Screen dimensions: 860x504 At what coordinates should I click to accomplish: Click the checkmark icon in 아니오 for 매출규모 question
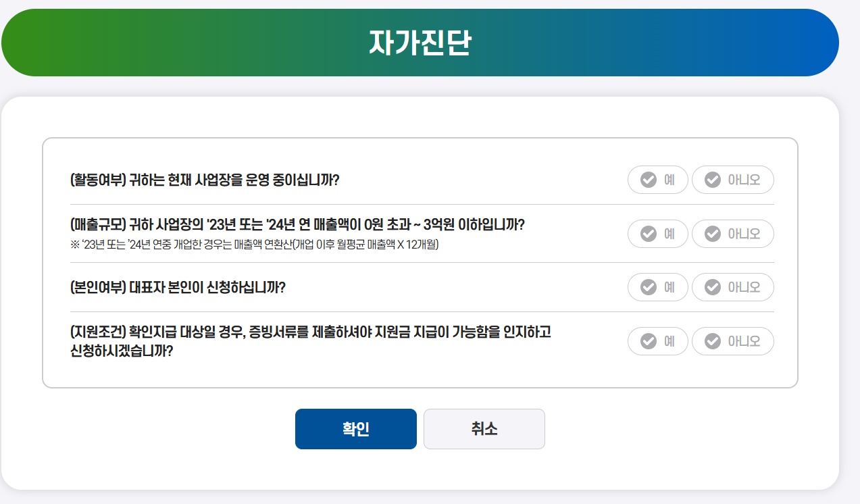(713, 234)
